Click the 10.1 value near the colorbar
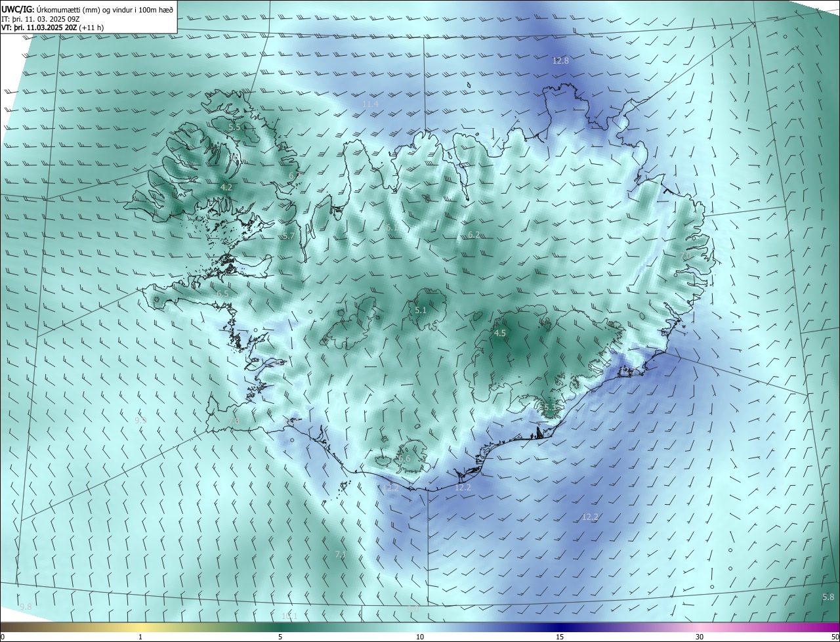The width and height of the screenshot is (840, 642). pos(289,616)
